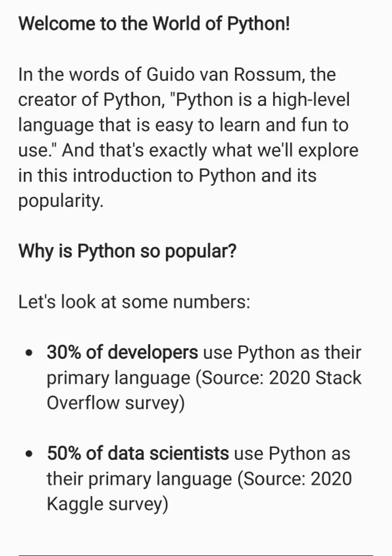Click the word "popularity." ending the intro paragraph
This screenshot has height=556, width=392.
click(60, 200)
